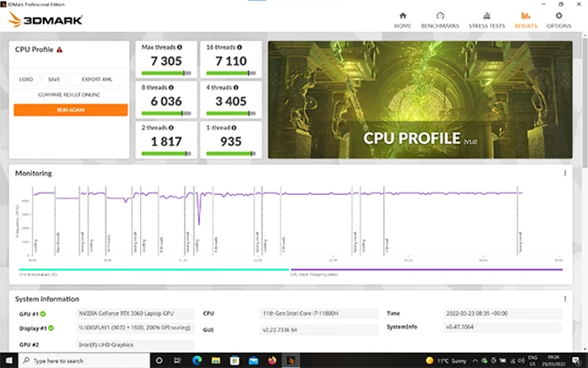
Task: Click the Intel(R) UHD Graphics value
Action: coord(135,344)
